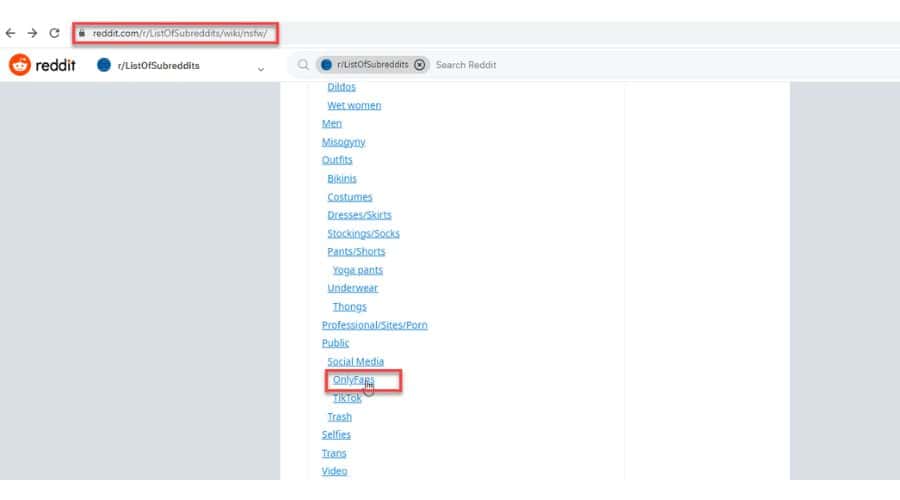Go back with the browser back arrow
Screen dimensions: 900x500
10,33
